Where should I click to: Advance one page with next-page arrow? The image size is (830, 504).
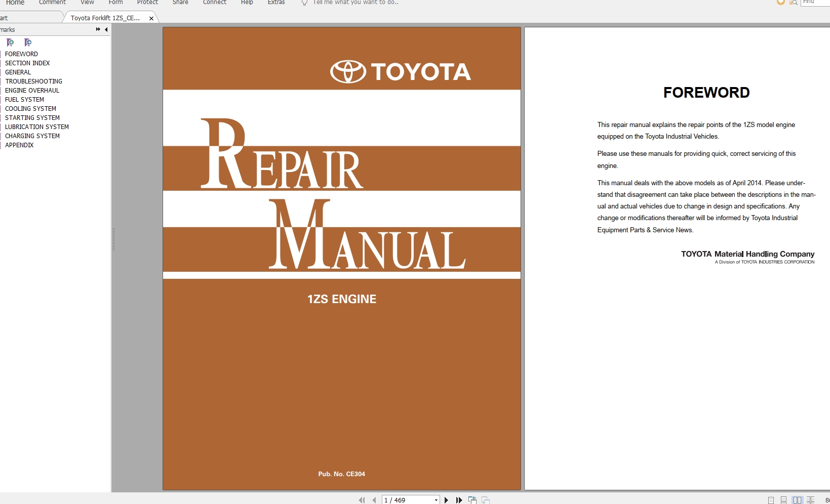coord(446,500)
